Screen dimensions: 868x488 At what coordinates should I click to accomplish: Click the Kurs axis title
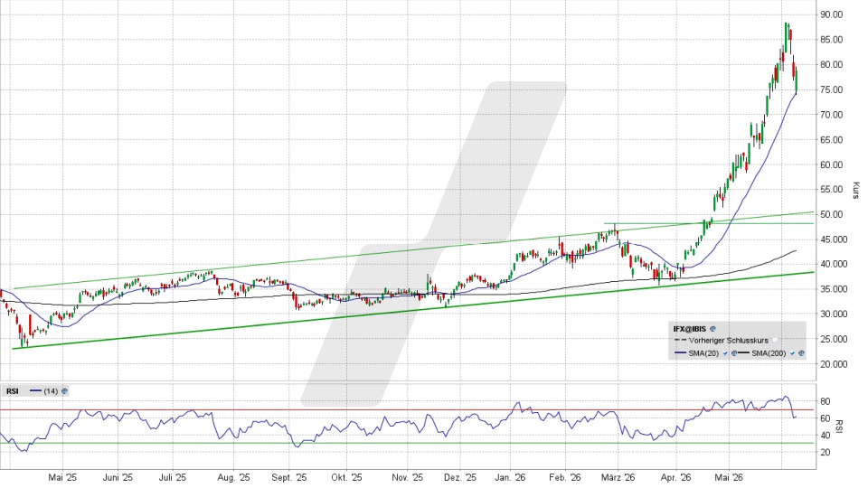pyautogui.click(x=856, y=191)
